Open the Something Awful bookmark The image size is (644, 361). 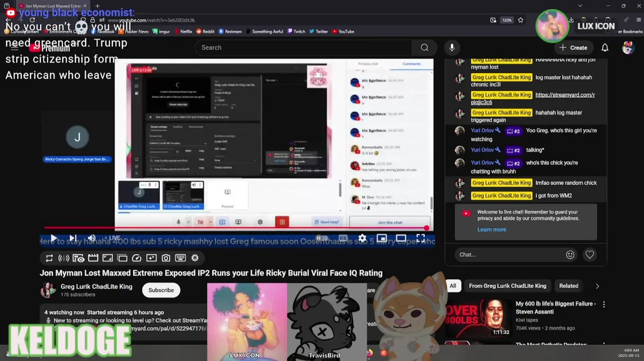(265, 32)
